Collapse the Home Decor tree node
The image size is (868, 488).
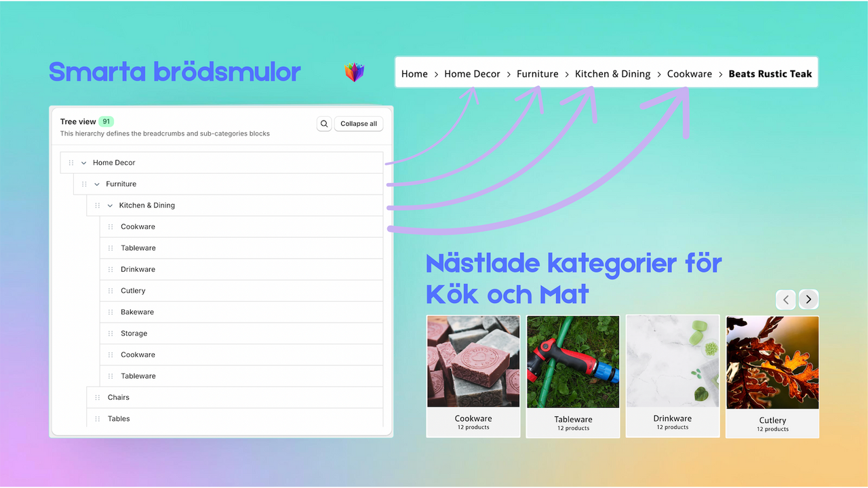pos(84,163)
